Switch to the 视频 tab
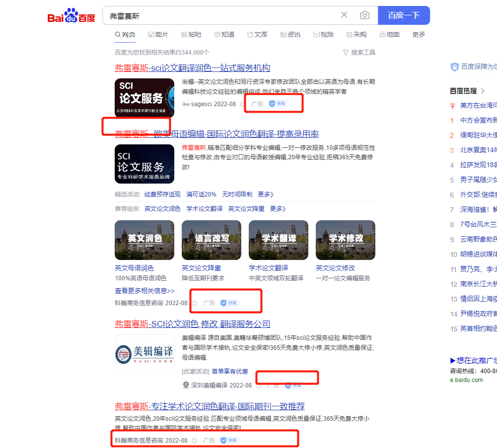 pos(323,35)
